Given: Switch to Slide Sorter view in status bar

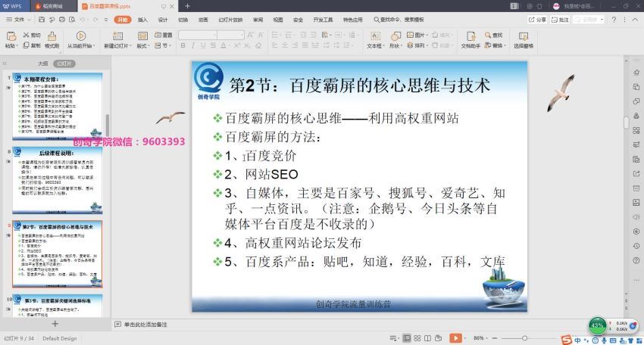Looking at the screenshot, I should [417, 338].
